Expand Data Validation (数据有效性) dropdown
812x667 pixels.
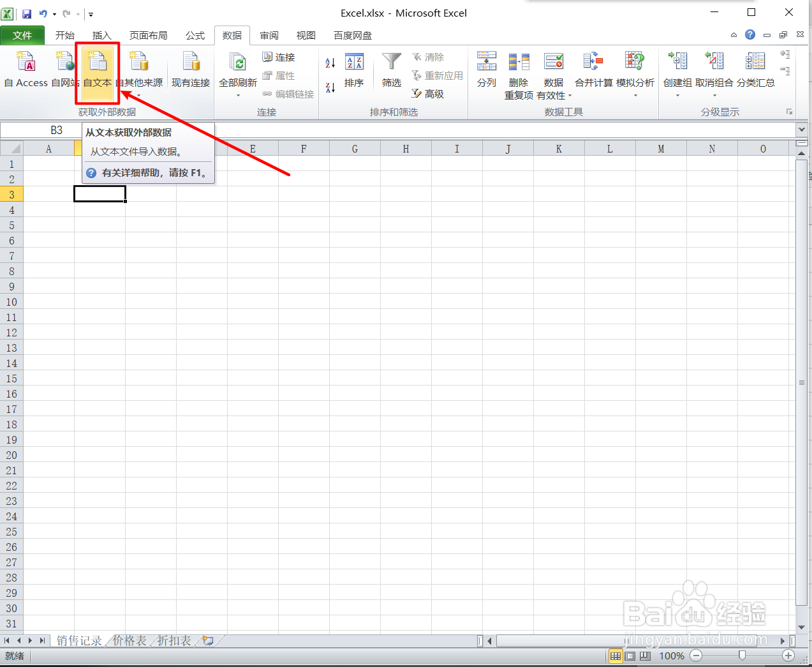(x=570, y=96)
